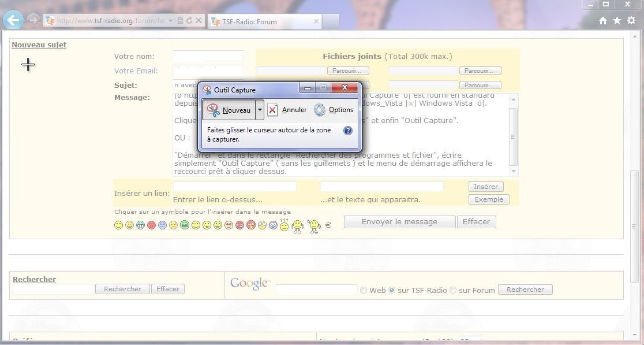Viewport: 644px width, 345px height.
Task: Select the sur TSF-Radio radio button
Action: point(391,290)
